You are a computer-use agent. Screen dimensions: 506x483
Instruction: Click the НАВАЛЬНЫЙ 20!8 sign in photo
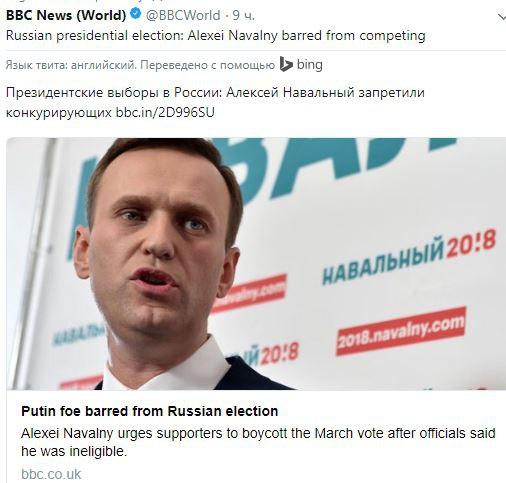pyautogui.click(x=409, y=255)
